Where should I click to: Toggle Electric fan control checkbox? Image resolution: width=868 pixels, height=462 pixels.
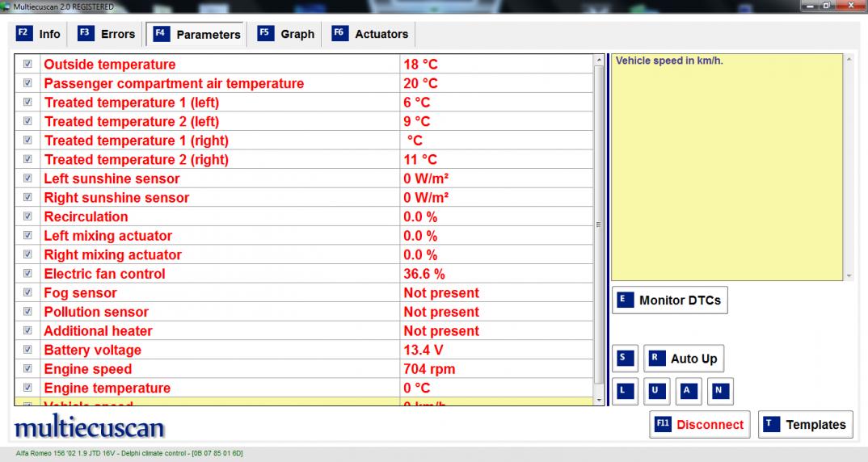click(27, 273)
